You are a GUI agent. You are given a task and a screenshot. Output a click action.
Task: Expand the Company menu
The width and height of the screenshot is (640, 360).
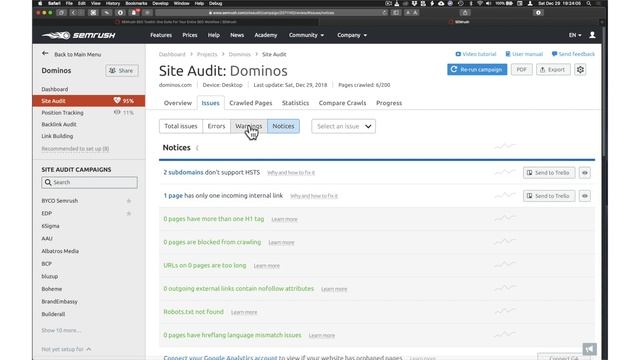[x=352, y=35]
